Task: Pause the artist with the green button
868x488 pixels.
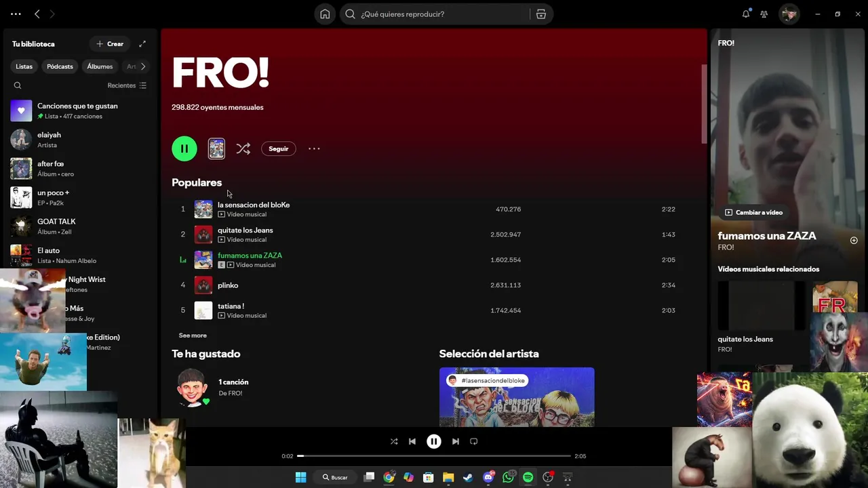Action: pyautogui.click(x=184, y=148)
